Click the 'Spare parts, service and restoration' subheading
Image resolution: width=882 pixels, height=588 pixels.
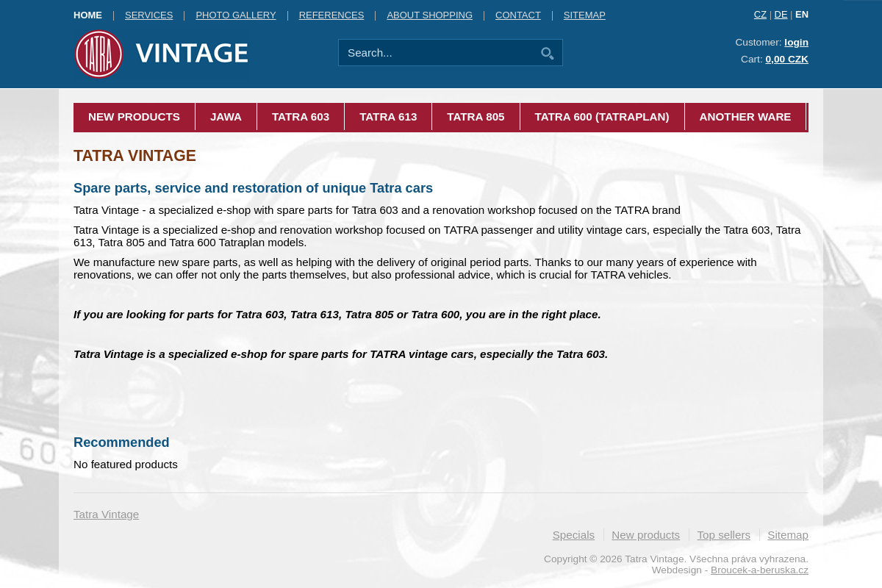253,188
